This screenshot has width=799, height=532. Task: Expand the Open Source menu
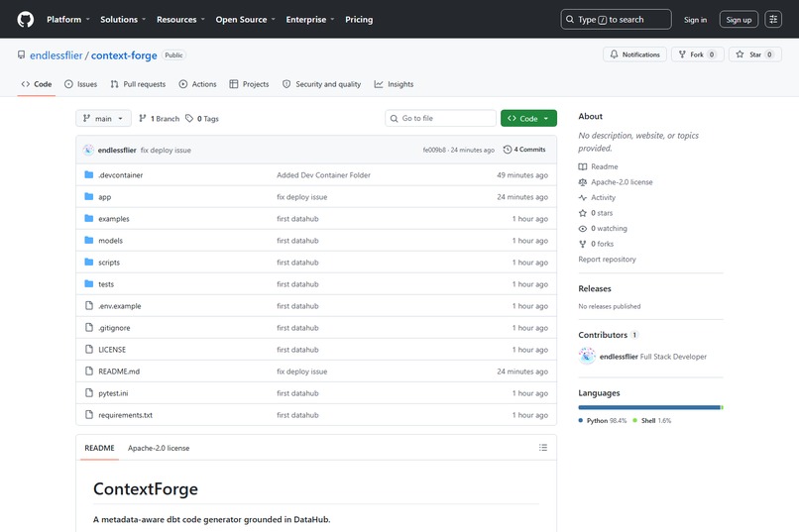[245, 20]
